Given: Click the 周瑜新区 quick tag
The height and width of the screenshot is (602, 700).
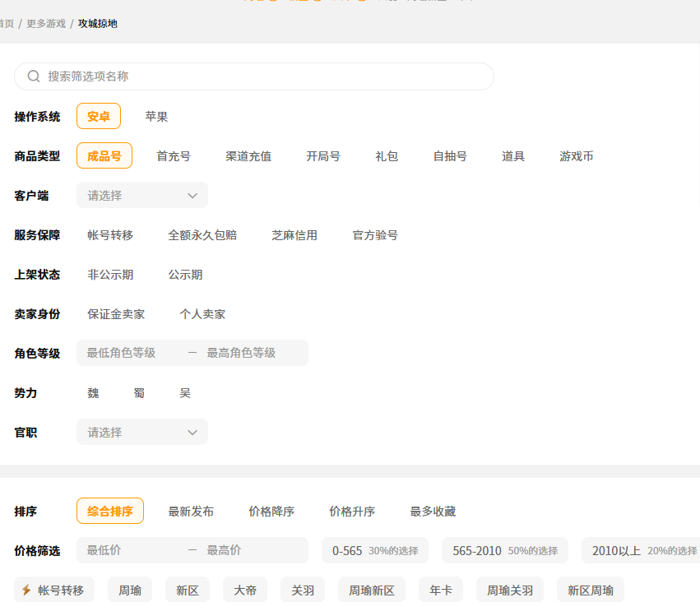Looking at the screenshot, I should pos(372,590).
